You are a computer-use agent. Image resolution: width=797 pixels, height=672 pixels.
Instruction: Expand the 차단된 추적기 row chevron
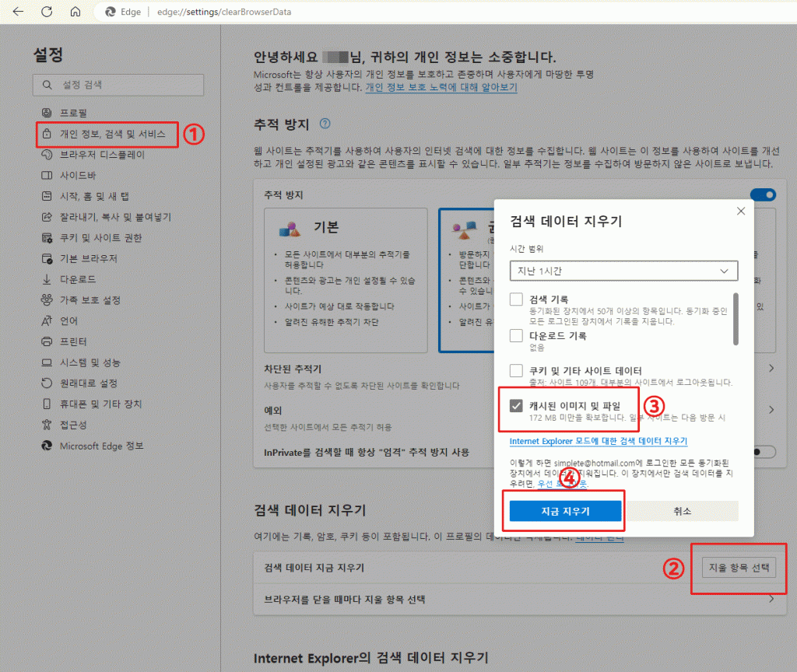pos(771,369)
